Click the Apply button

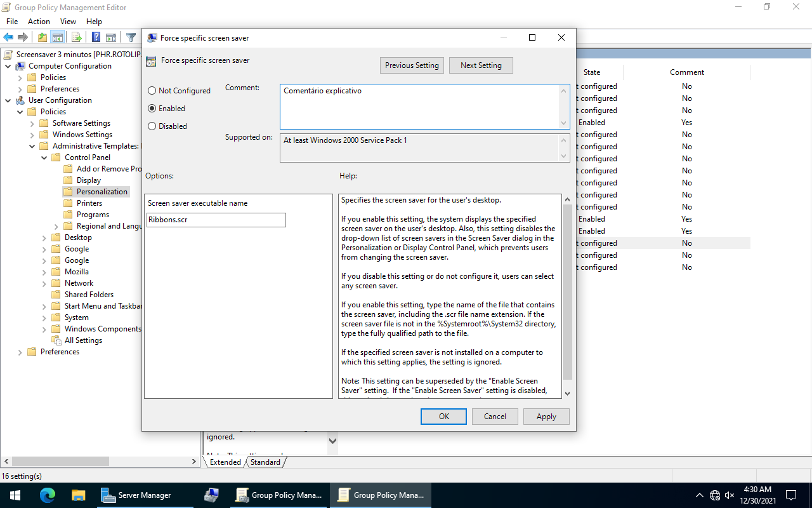[x=546, y=417]
